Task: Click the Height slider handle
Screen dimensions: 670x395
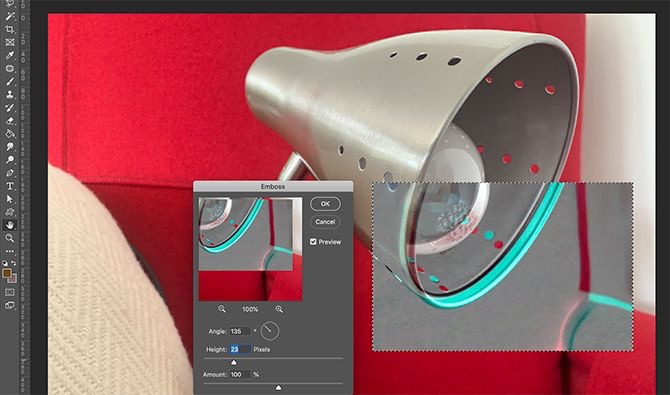Action: pos(234,363)
